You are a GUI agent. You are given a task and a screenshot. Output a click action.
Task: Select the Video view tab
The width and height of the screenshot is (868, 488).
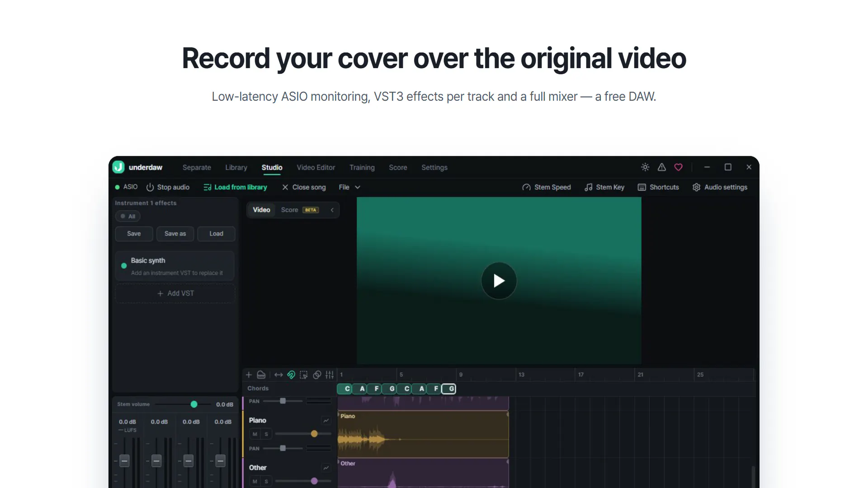click(x=261, y=210)
